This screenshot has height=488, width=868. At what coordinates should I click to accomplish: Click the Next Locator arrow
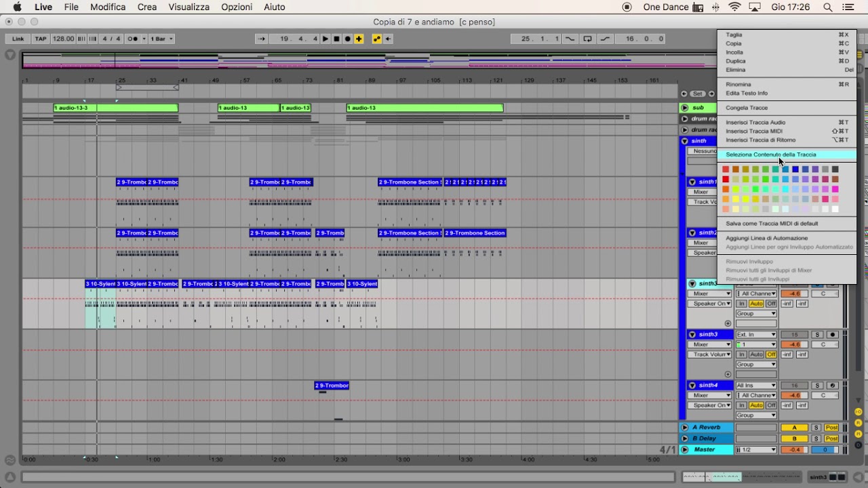click(711, 94)
